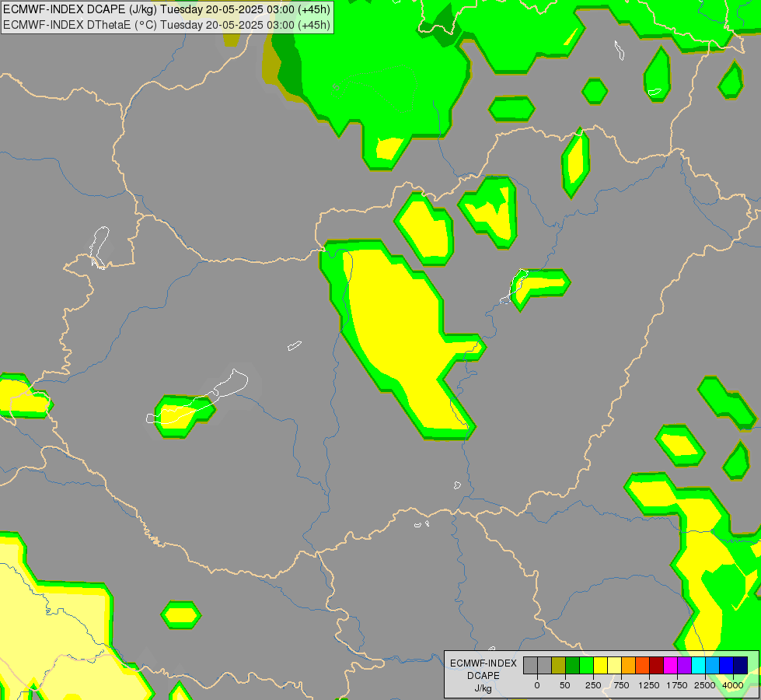Click the dark red legend swatch after 1250

point(657,665)
